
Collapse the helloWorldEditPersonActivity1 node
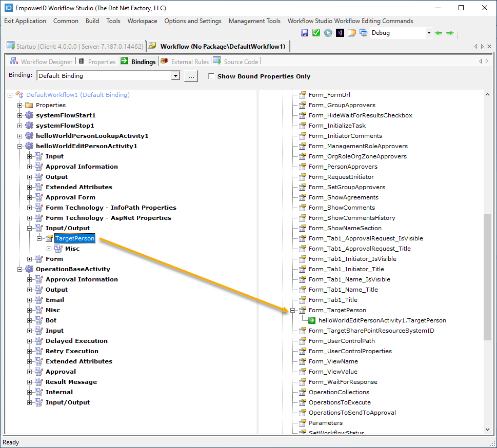19,146
